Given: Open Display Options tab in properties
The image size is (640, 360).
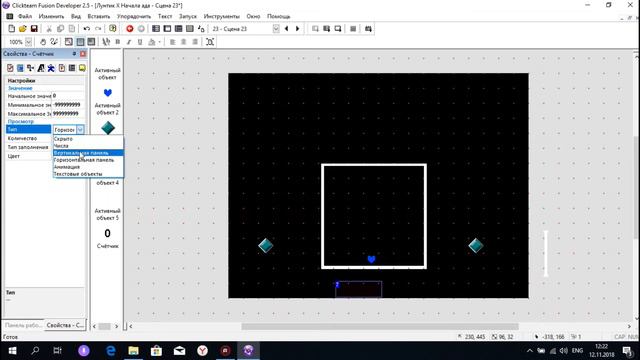Looking at the screenshot, I should pyautogui.click(x=20, y=68).
